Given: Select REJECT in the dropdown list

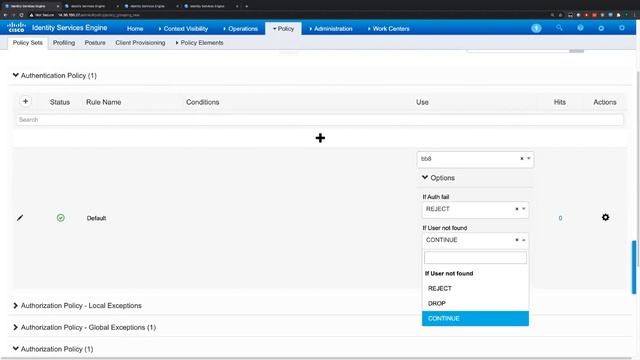Looking at the screenshot, I should (475, 289).
